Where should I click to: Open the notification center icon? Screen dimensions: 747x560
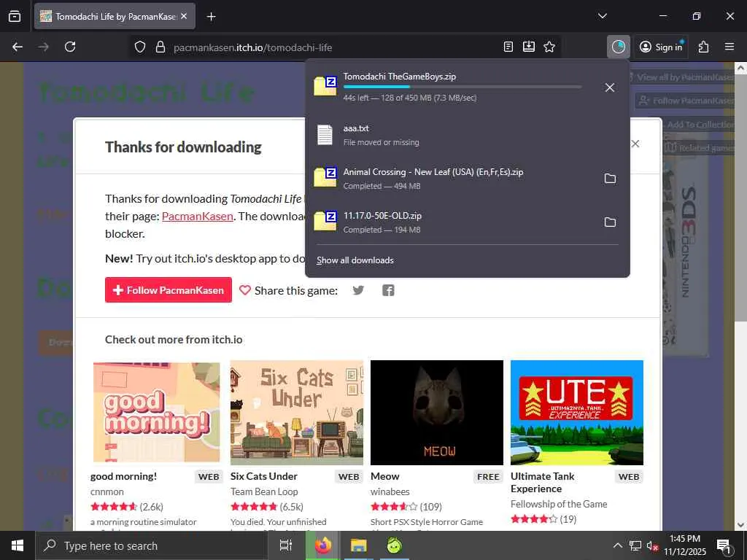pyautogui.click(x=724, y=547)
